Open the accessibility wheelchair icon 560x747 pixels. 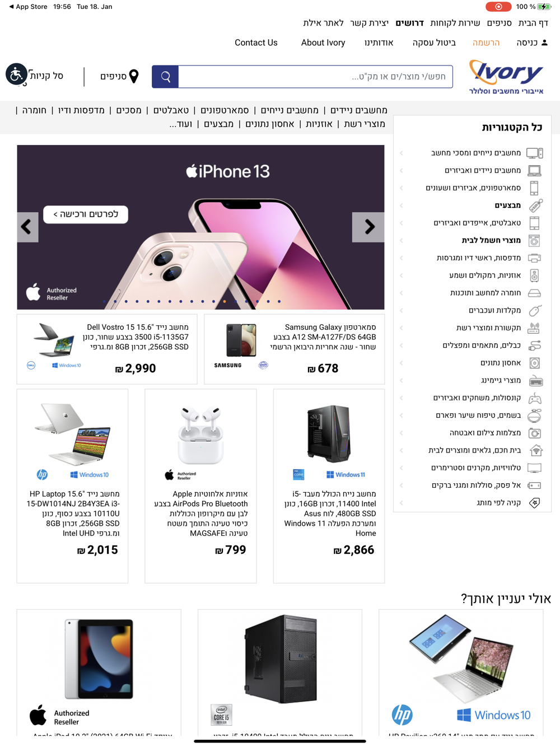pyautogui.click(x=16, y=74)
